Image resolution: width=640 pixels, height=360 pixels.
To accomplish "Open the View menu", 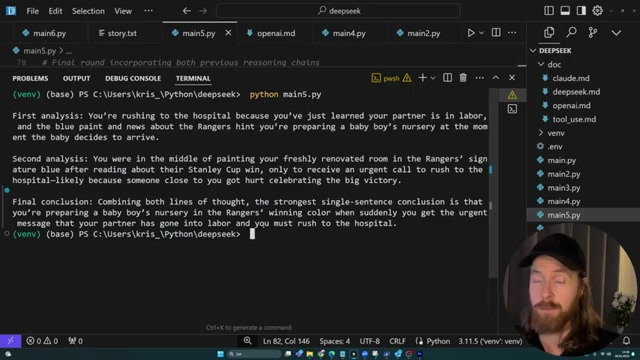I will (x=123, y=11).
